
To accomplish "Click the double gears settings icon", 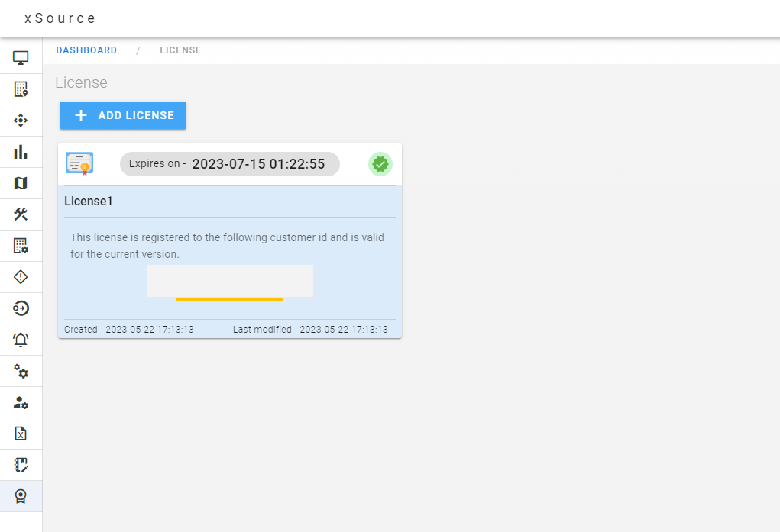I will tap(21, 371).
